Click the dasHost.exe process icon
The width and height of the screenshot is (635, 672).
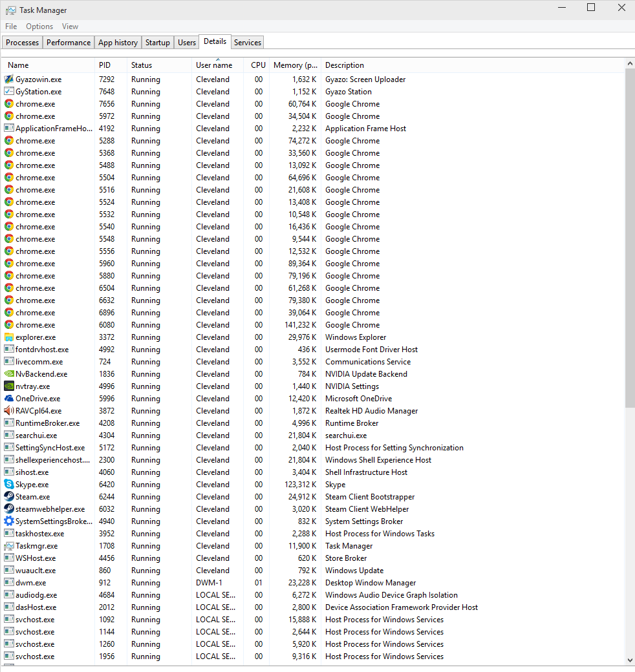pyautogui.click(x=9, y=607)
